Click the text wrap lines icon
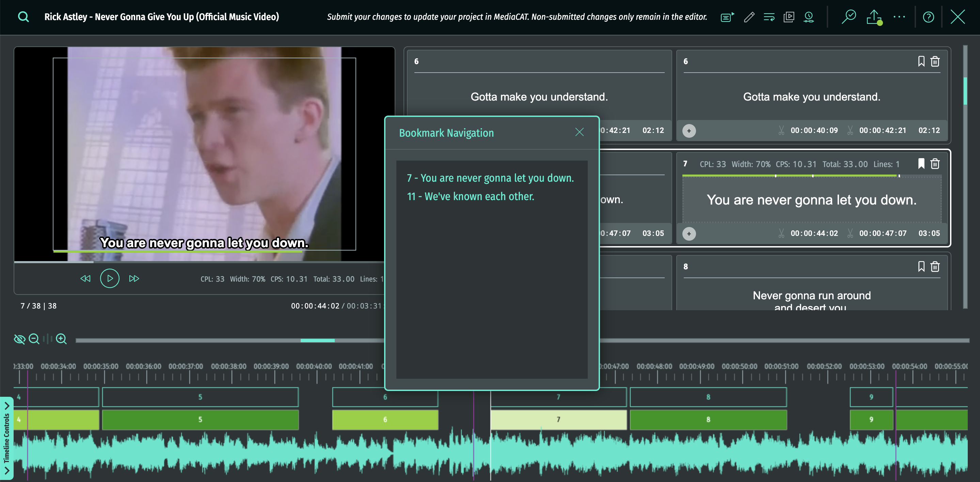The width and height of the screenshot is (980, 482). point(769,17)
